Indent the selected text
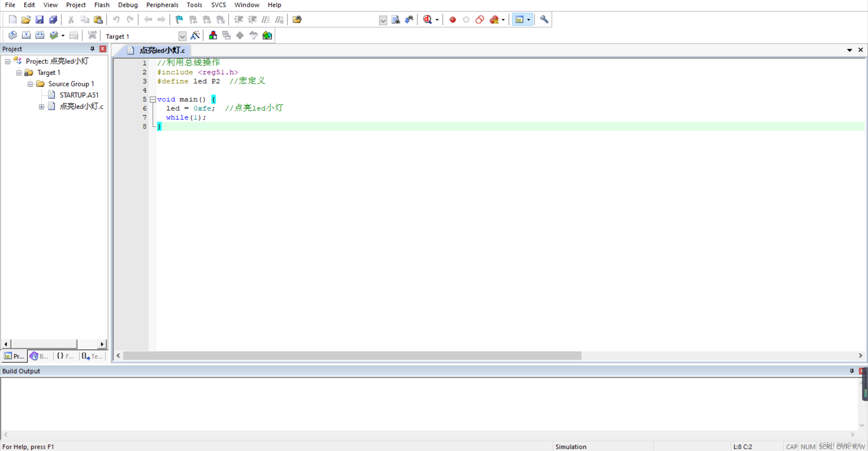Viewport: 868px width, 451px height. pos(239,19)
